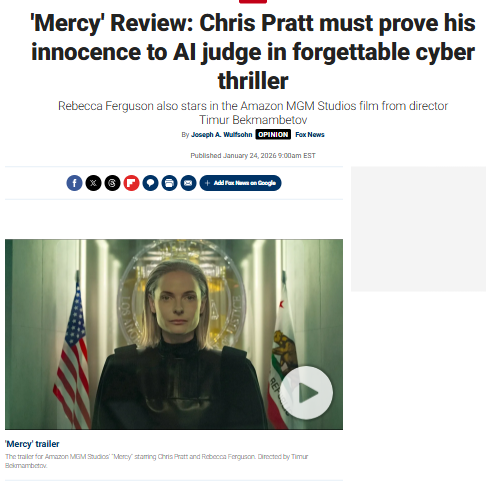The height and width of the screenshot is (489, 486).
Task: Click the trailer caption description text
Action: (x=157, y=461)
